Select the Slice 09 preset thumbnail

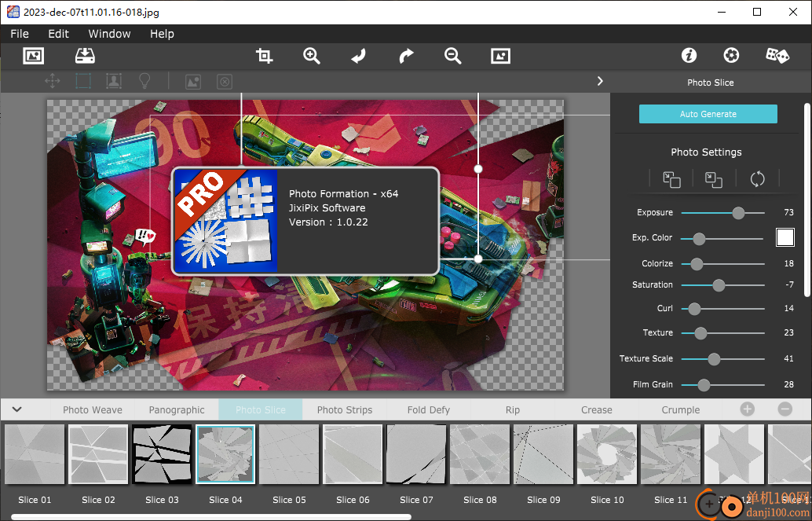tap(543, 454)
